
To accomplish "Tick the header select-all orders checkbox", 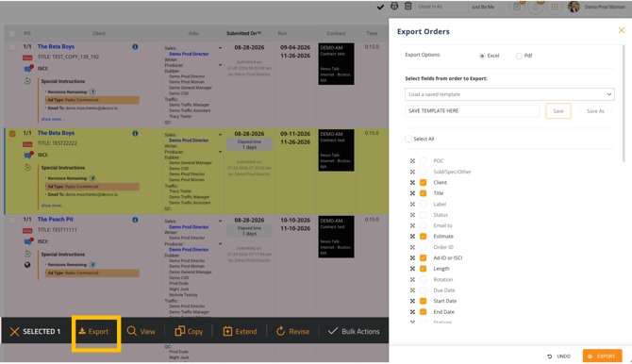I will pos(12,34).
